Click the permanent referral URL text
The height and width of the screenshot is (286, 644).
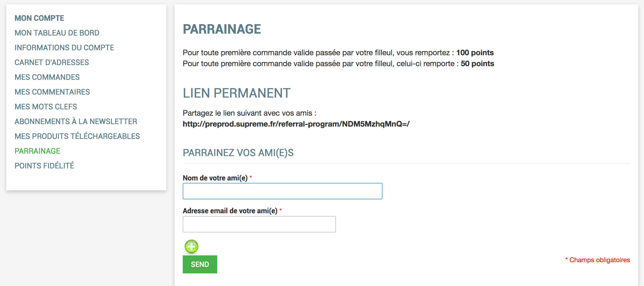point(296,124)
